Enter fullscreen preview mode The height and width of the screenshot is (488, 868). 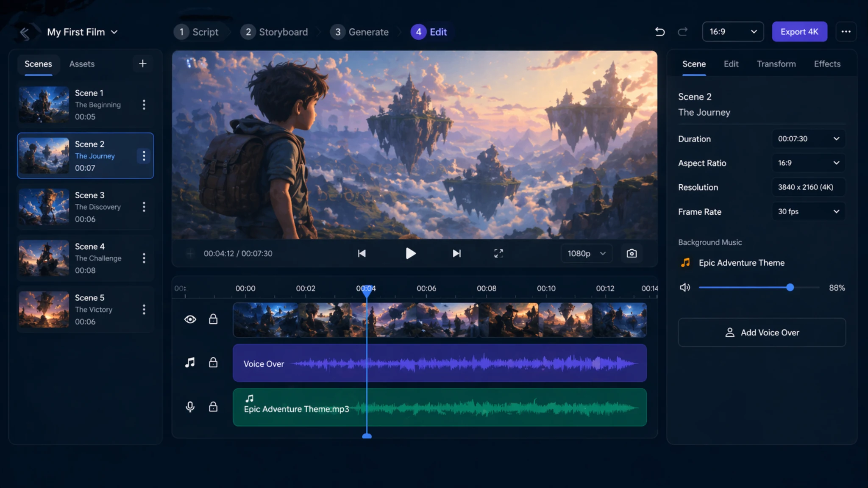click(x=498, y=253)
